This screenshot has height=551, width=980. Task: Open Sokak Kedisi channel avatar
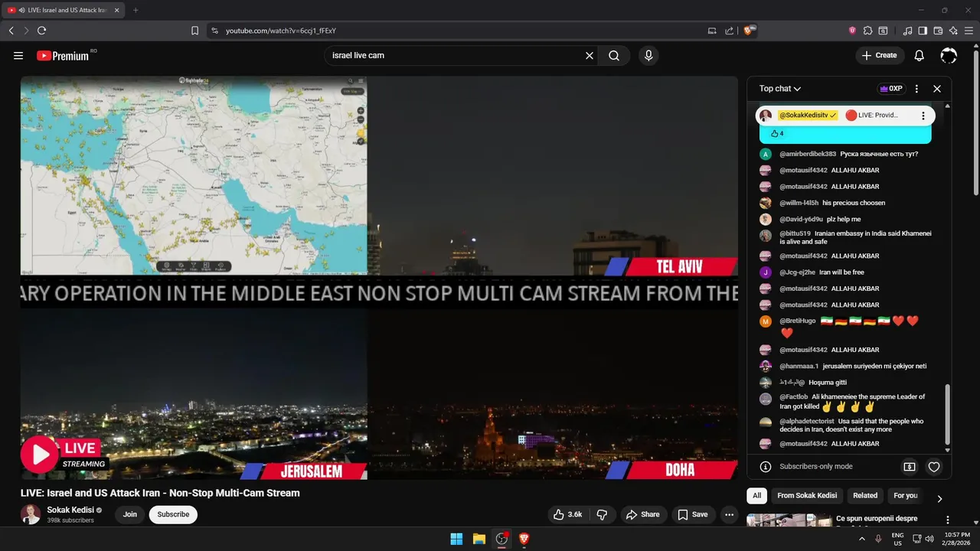[x=31, y=515]
